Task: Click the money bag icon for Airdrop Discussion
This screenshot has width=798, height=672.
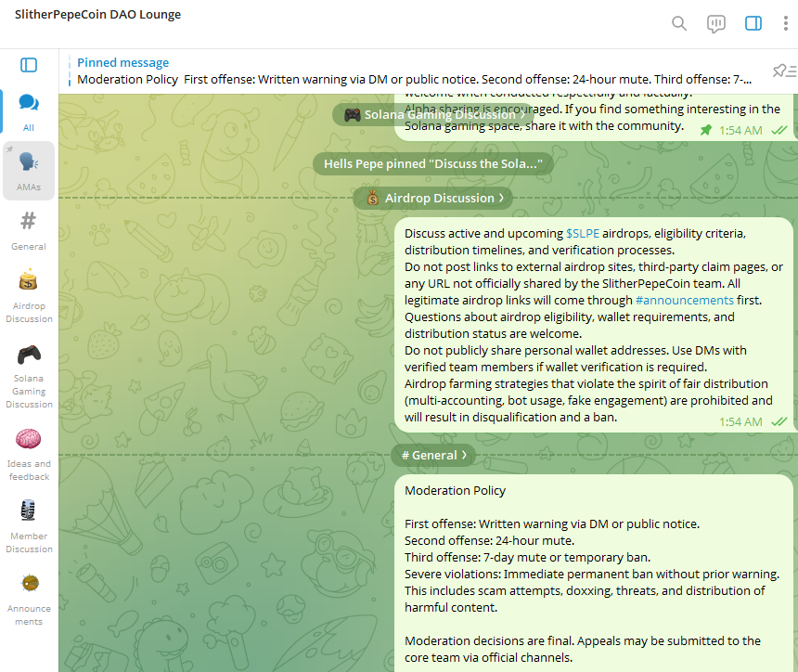Action: tap(29, 279)
